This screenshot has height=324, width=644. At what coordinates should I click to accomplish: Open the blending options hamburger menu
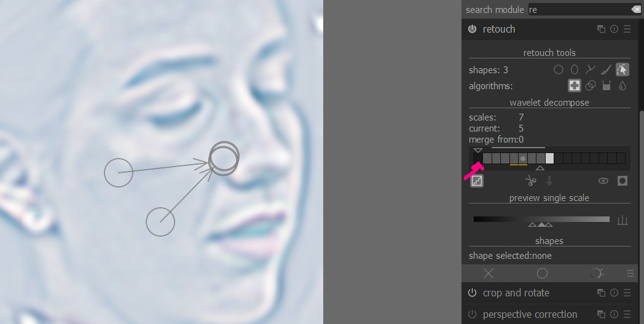630,273
